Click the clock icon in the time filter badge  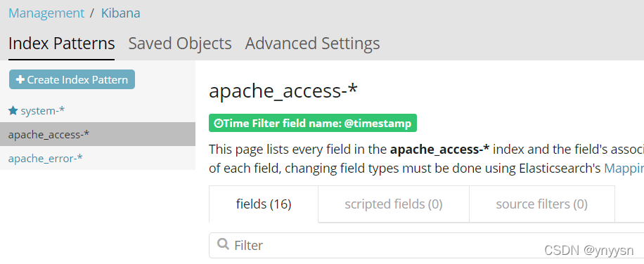pos(219,124)
